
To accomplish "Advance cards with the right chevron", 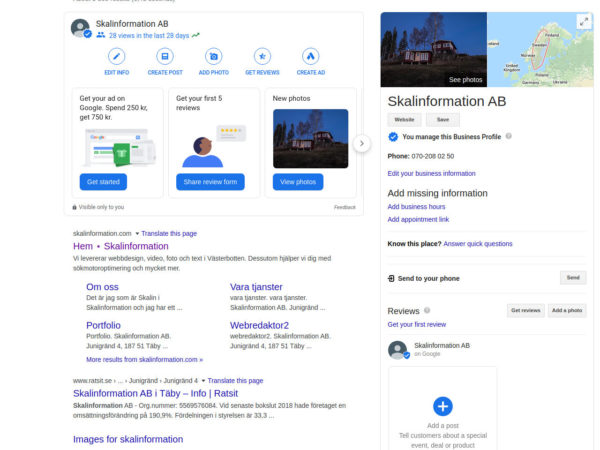I will (x=362, y=143).
